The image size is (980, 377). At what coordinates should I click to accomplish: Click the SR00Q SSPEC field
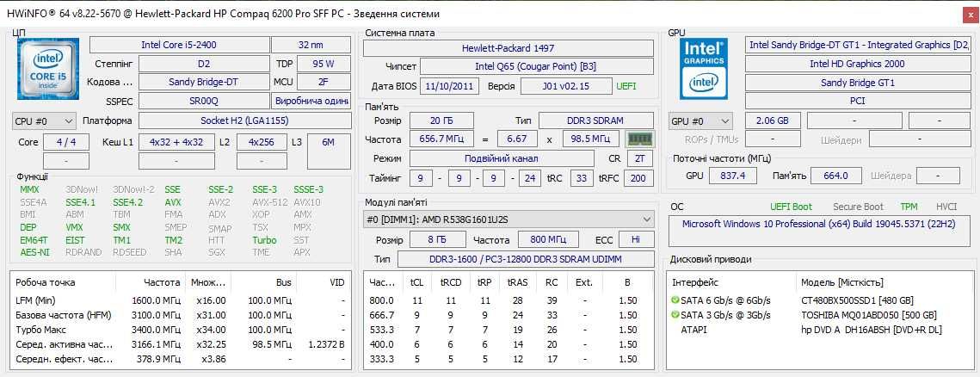pos(204,101)
